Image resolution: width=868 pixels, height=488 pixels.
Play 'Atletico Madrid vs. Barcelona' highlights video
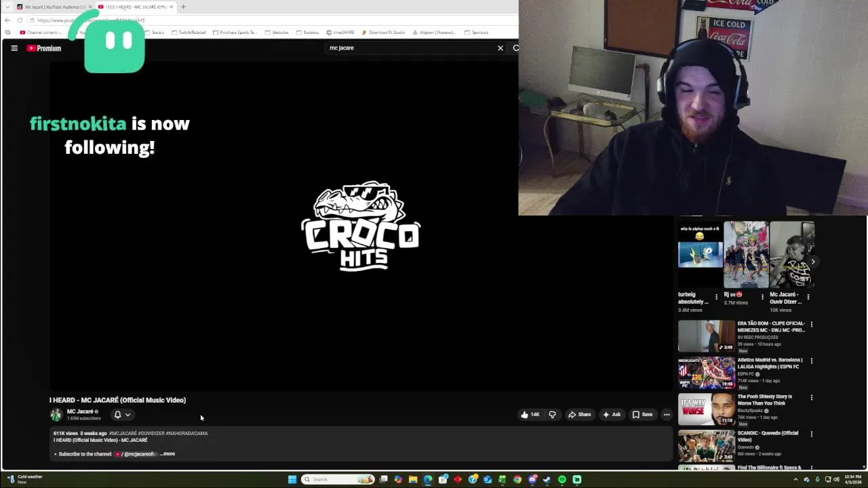tap(706, 372)
